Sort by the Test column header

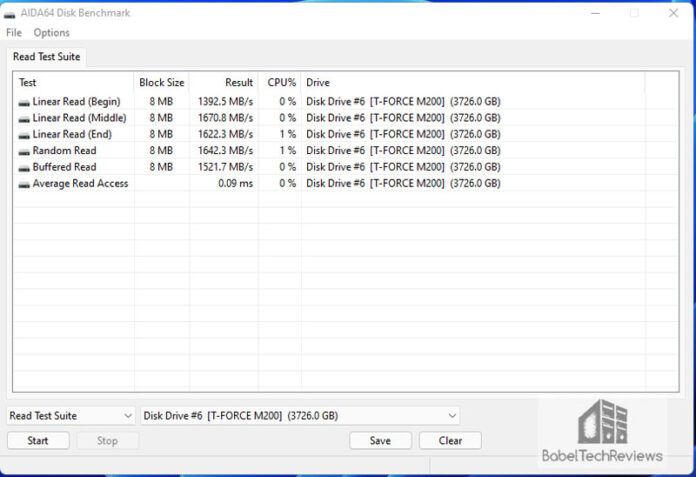(74, 83)
